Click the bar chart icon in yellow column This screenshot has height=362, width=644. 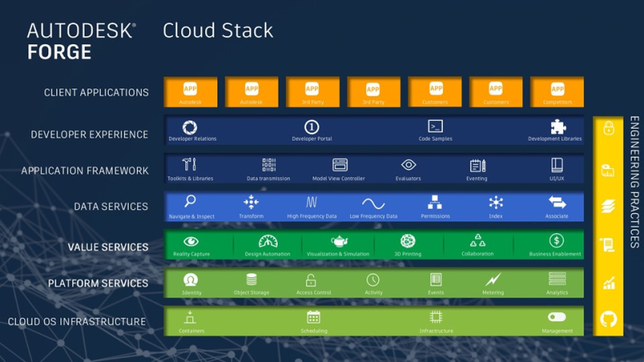click(609, 283)
